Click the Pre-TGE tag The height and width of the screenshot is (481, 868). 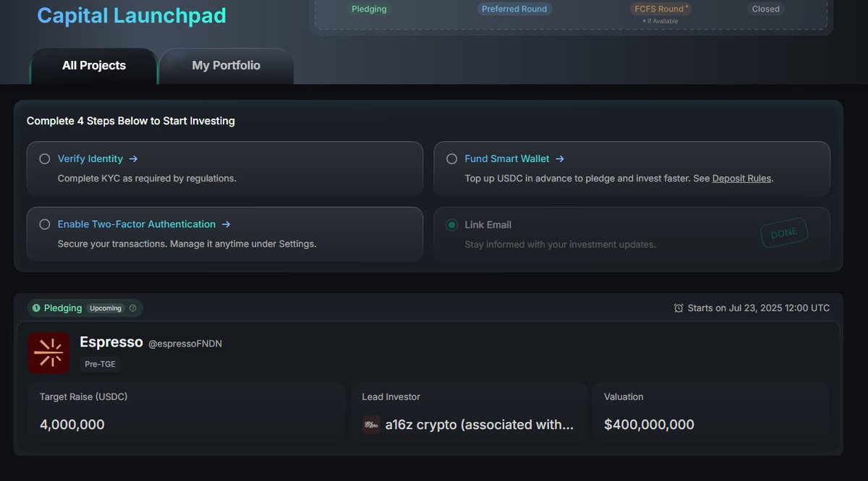[100, 365]
